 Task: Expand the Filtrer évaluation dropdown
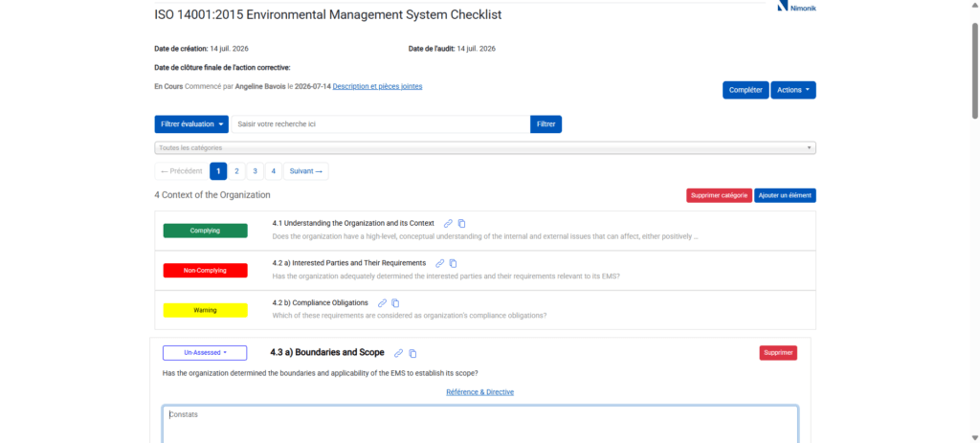(191, 124)
